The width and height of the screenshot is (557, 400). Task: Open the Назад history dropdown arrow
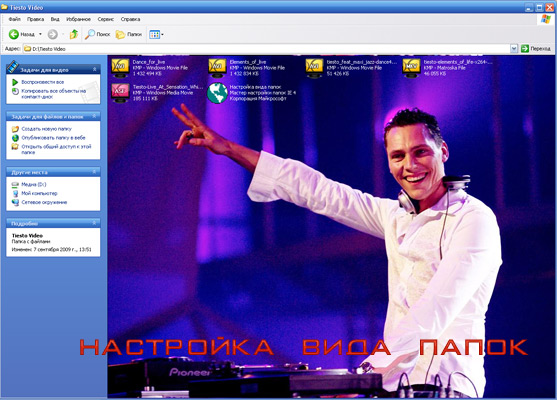(x=40, y=34)
